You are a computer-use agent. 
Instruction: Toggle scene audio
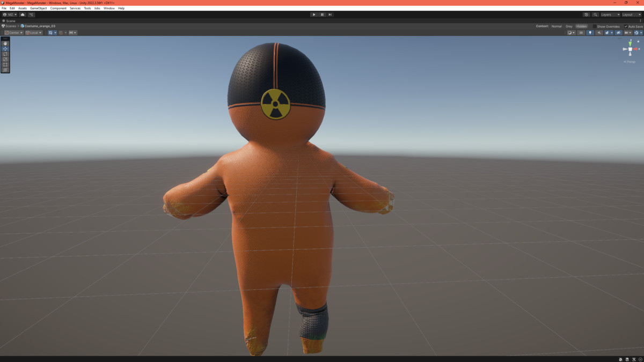[599, 33]
